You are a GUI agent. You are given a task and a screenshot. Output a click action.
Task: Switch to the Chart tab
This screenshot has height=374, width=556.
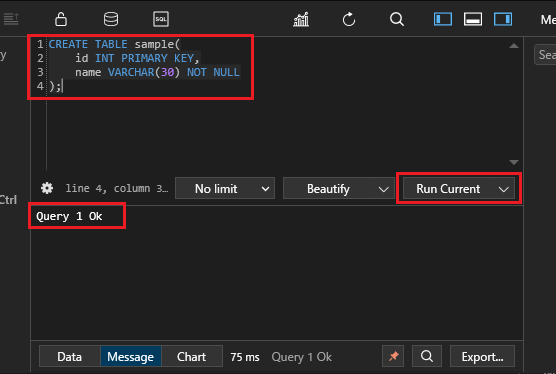pyautogui.click(x=191, y=357)
